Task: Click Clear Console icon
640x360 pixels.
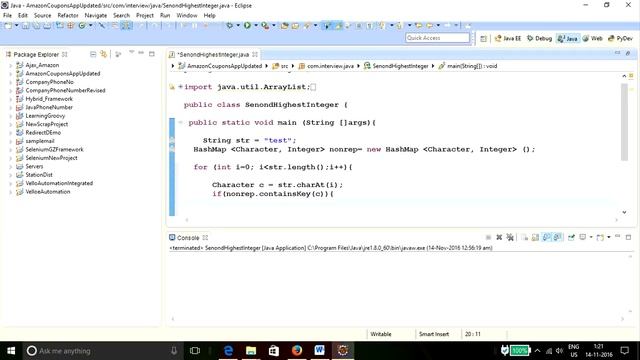Action: coord(524,238)
